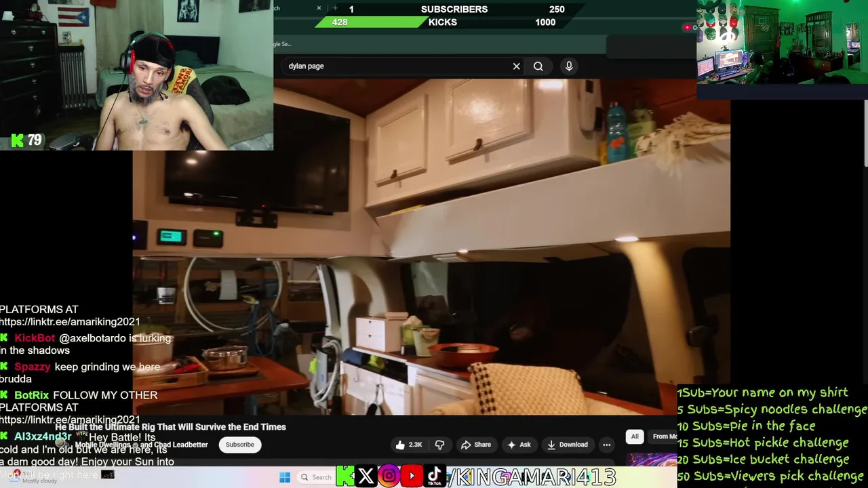Click the TikTok logo icon
This screenshot has width=868, height=488.
[435, 476]
